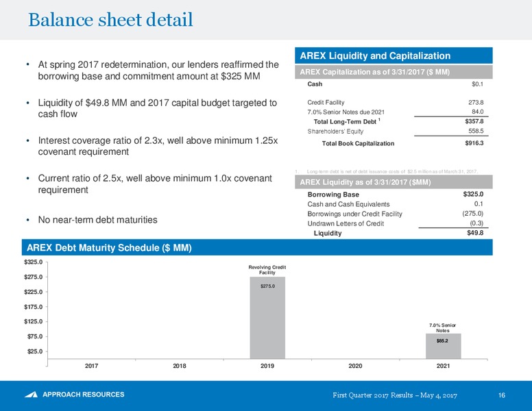This screenshot has width=532, height=411.
Task: Click the bullet about spring 2017 redetermination
Action: (x=158, y=70)
